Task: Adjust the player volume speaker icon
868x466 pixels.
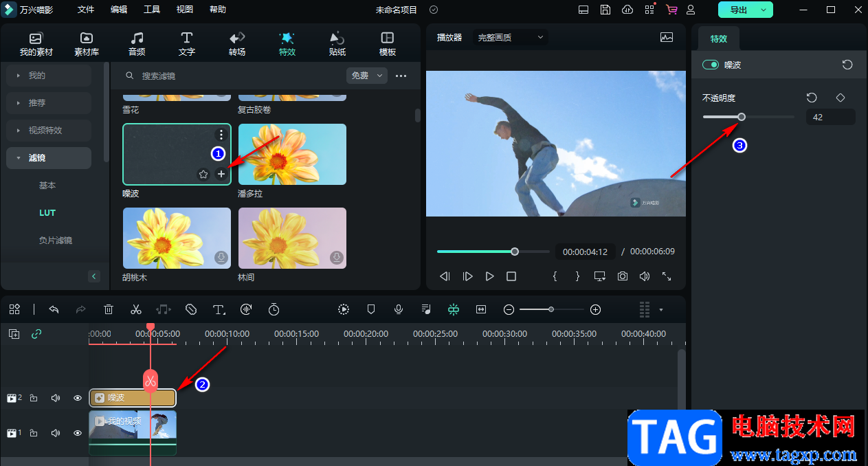Action: coord(644,276)
